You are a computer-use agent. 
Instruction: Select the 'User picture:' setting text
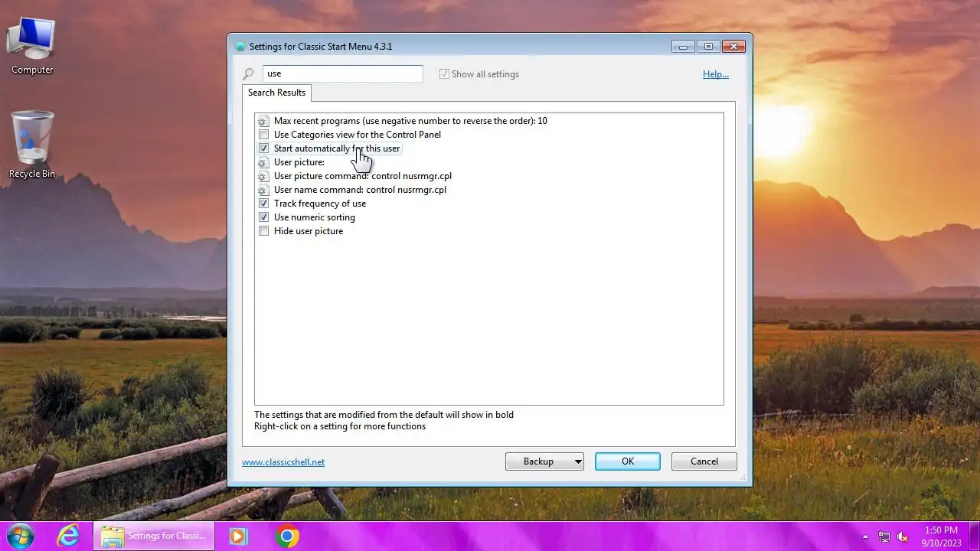pyautogui.click(x=299, y=162)
